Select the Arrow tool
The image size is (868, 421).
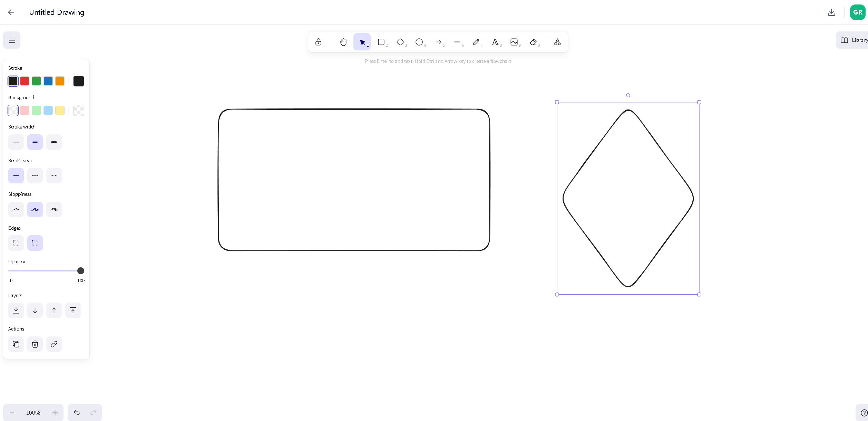coord(438,42)
